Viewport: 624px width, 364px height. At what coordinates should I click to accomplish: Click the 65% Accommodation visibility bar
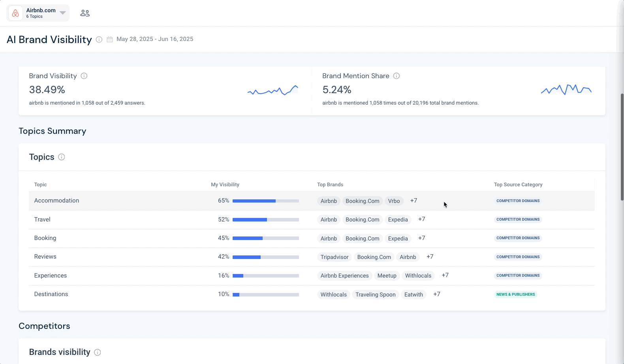(x=266, y=201)
